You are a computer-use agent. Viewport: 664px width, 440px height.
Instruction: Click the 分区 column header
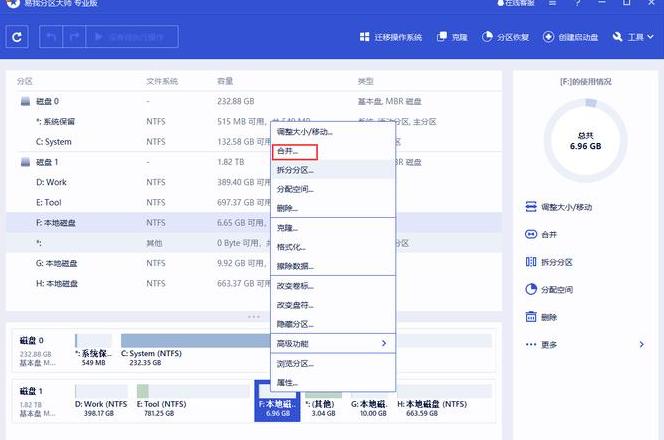tap(25, 81)
